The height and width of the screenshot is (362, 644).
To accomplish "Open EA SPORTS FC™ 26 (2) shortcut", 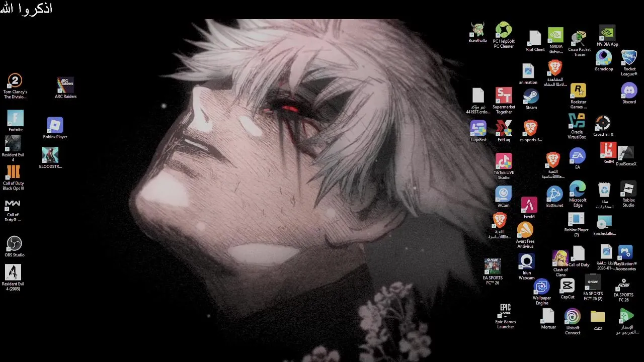I will (593, 288).
